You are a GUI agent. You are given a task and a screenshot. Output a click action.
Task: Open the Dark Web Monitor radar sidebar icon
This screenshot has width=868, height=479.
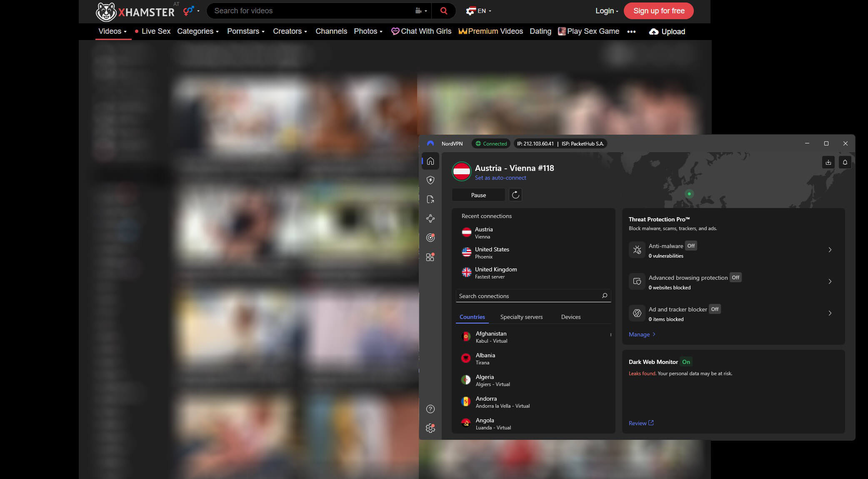coord(430,238)
